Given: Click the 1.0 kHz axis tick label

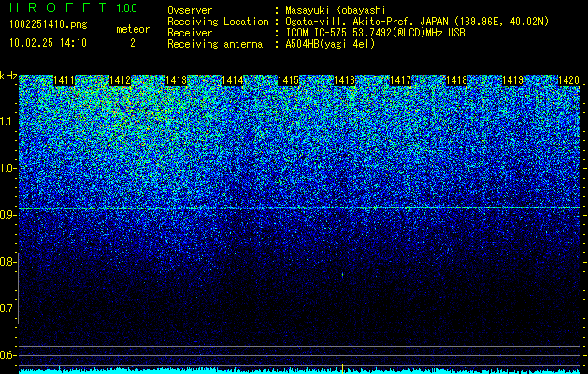Looking at the screenshot, I should (x=8, y=168).
